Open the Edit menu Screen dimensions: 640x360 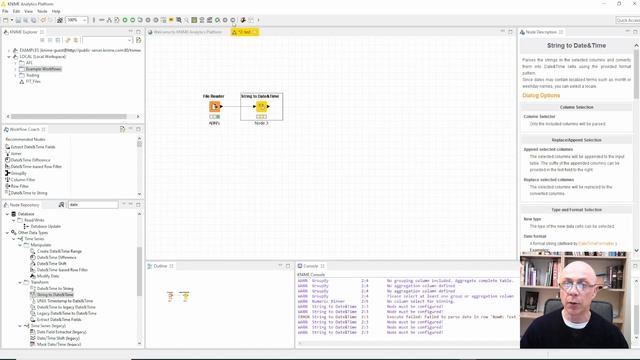click(x=16, y=11)
